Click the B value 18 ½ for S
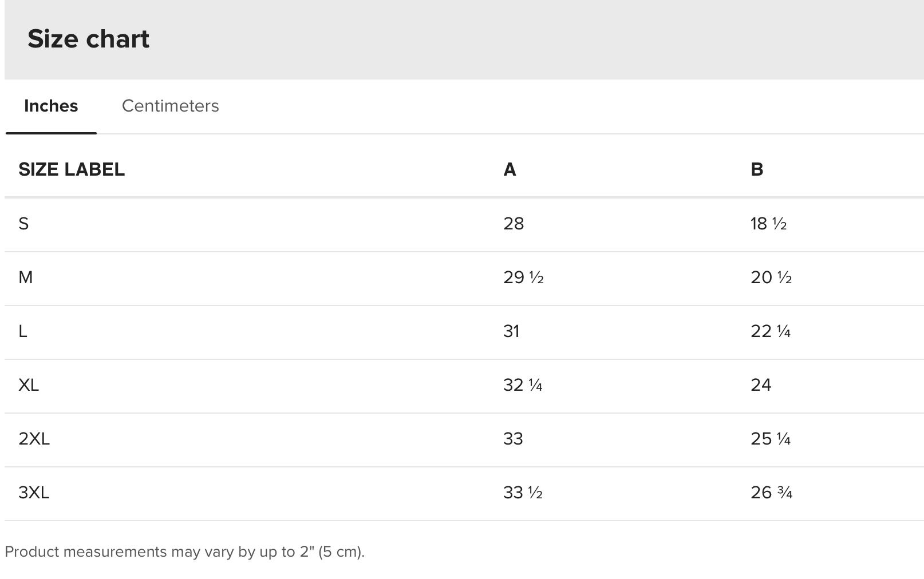This screenshot has height=579, width=924. pyautogui.click(x=769, y=224)
